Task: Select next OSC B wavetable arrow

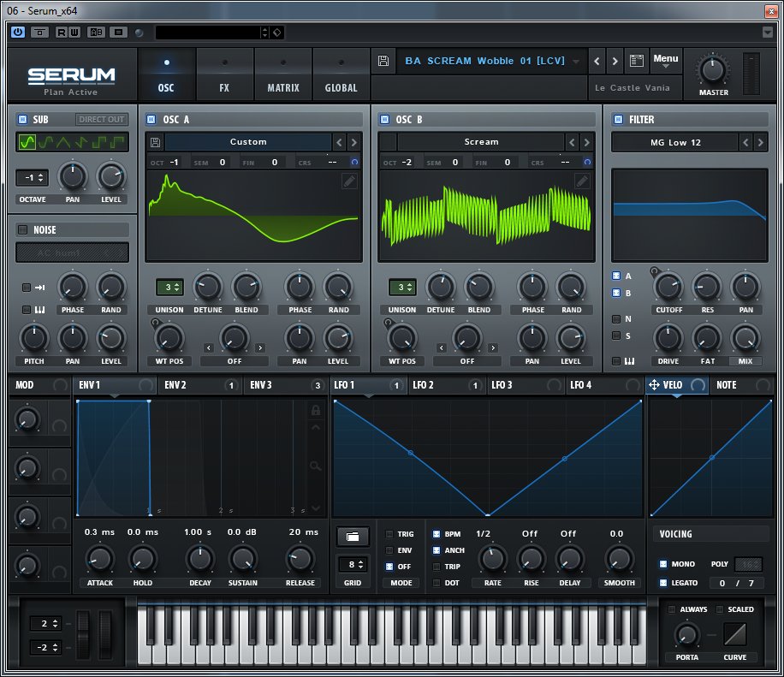Action: pos(587,142)
